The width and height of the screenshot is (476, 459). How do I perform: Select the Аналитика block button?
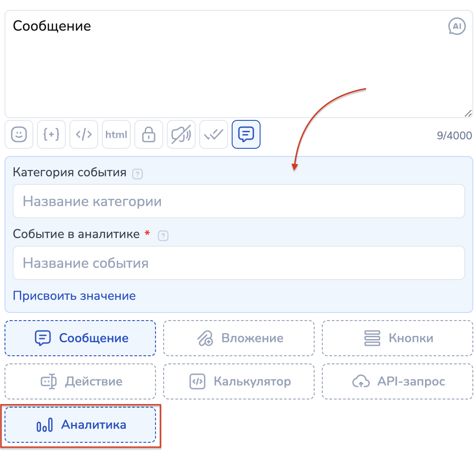80,425
